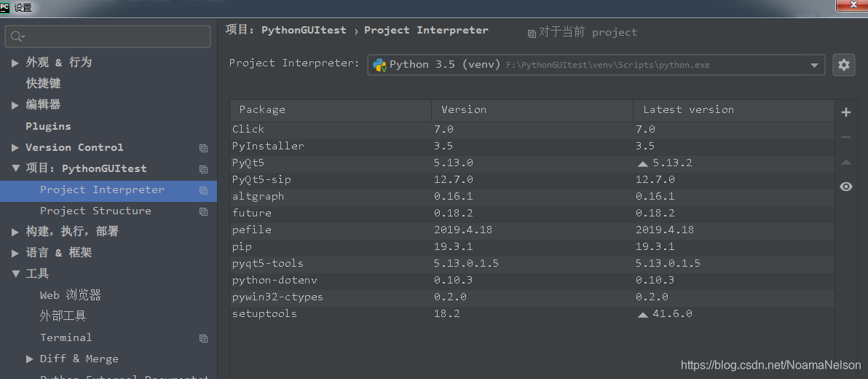Toggle the show early releases eye icon
Screen dimensions: 868x379
click(845, 187)
